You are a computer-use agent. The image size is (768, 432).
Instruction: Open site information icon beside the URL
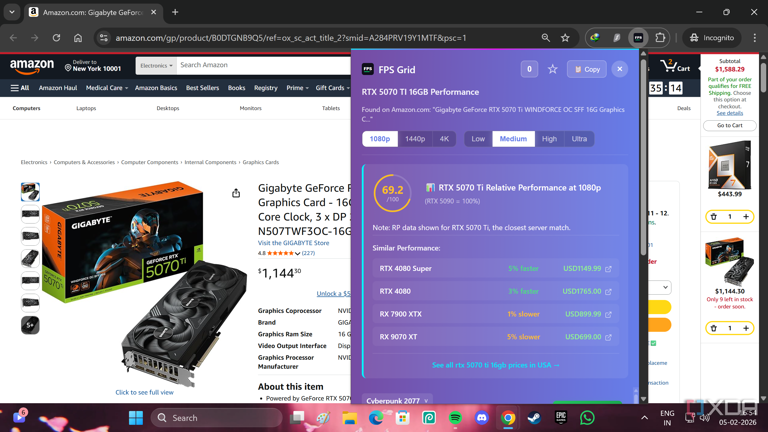pos(103,38)
